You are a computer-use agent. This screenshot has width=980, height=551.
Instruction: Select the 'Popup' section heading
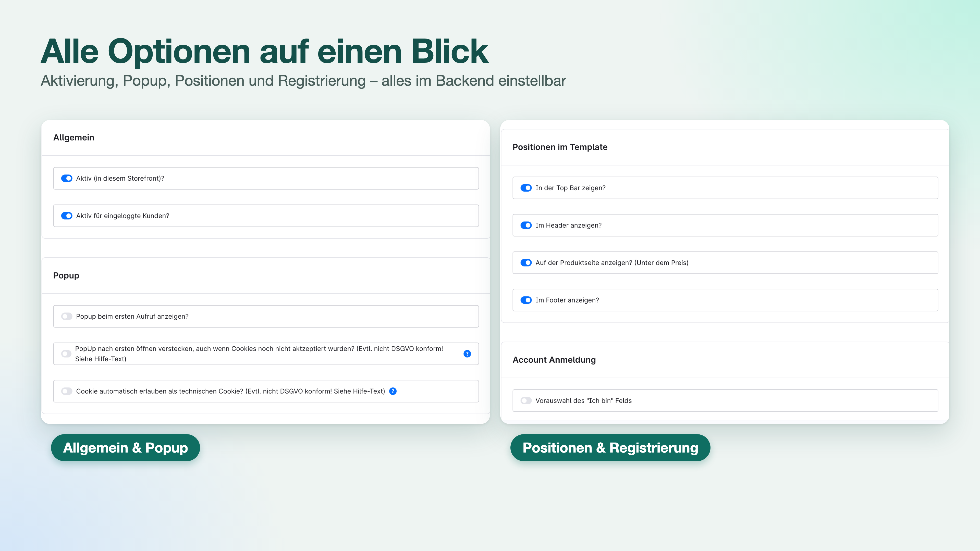66,276
